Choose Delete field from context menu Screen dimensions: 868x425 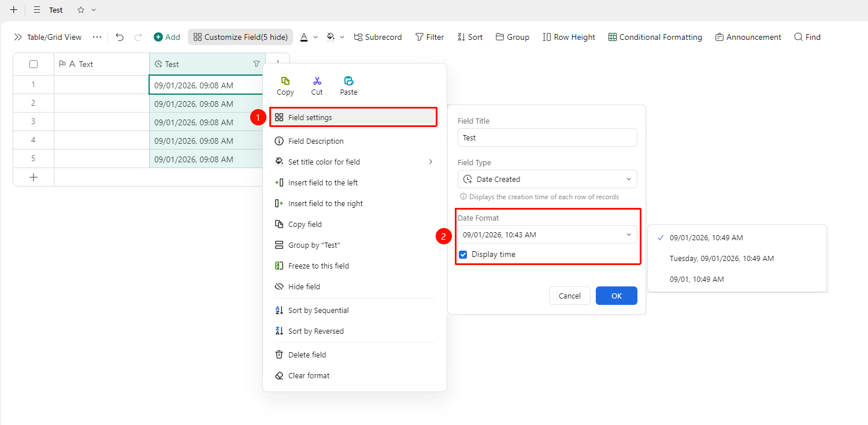pos(354,355)
